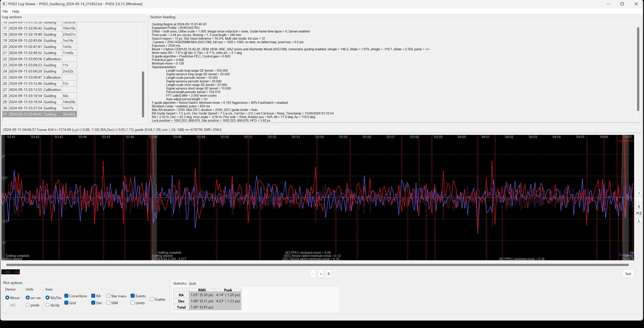Uncheck the Corrections checkbox
Viewport: 644px width, 328px height.
click(67, 296)
